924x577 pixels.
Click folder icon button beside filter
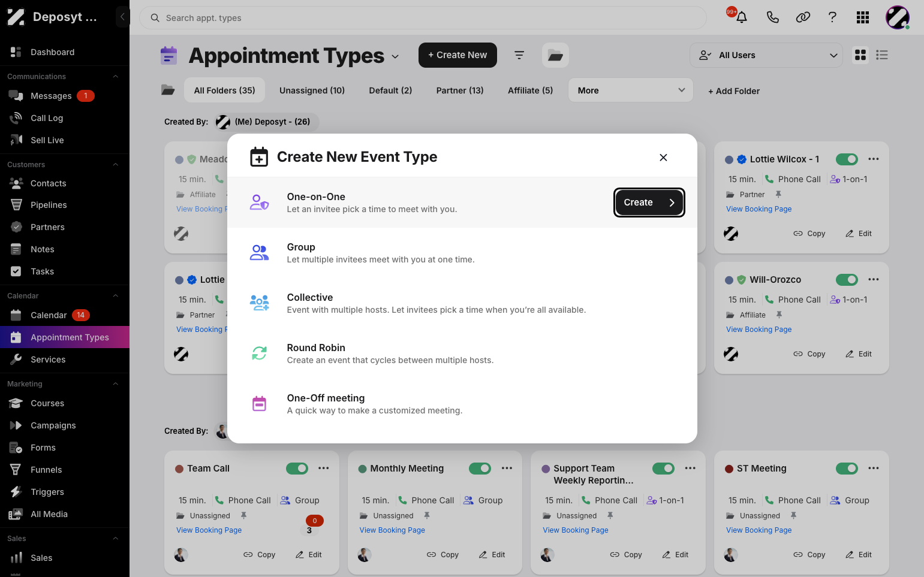point(555,55)
